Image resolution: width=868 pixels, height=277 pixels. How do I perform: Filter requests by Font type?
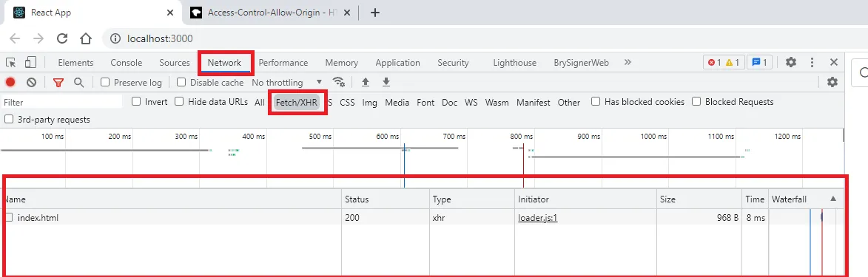(425, 102)
